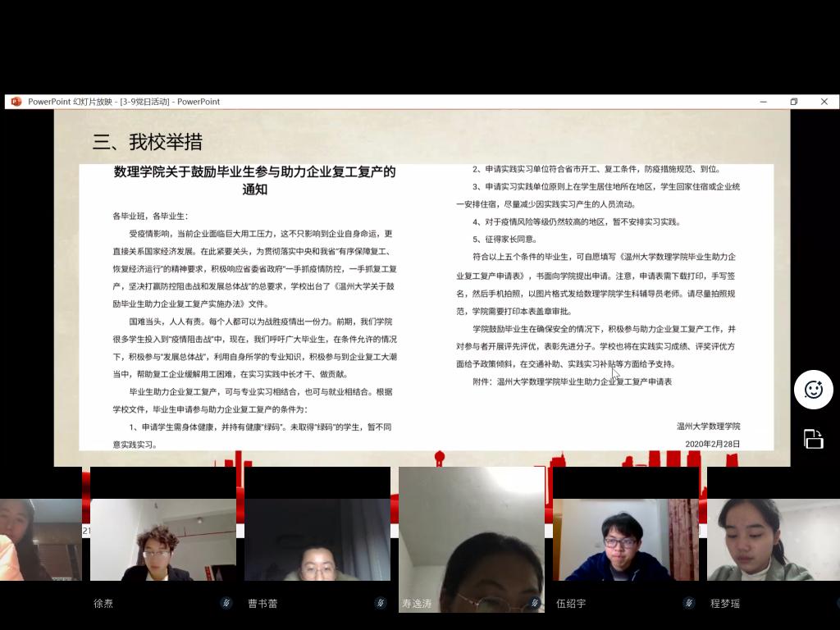Viewport: 840px width, 630px height.
Task: Toggle the muted mic icon beside 伍绍宇
Action: 688,603
